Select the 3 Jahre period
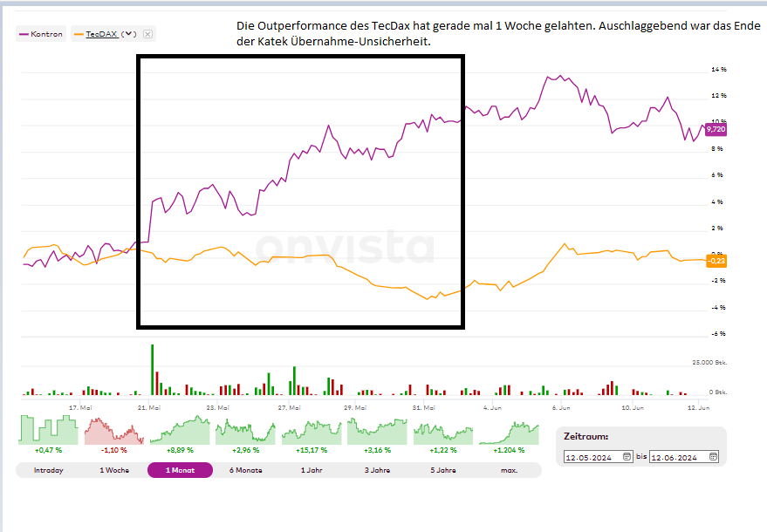 [x=376, y=470]
